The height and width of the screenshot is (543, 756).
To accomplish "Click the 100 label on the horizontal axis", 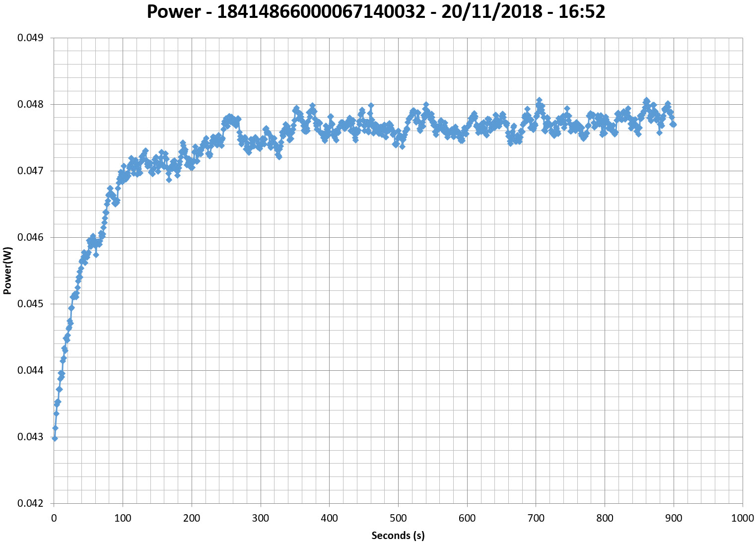I will click(x=123, y=519).
